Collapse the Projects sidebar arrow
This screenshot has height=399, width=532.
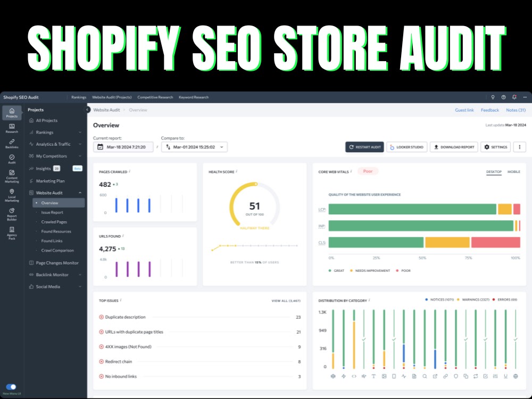coord(87,110)
